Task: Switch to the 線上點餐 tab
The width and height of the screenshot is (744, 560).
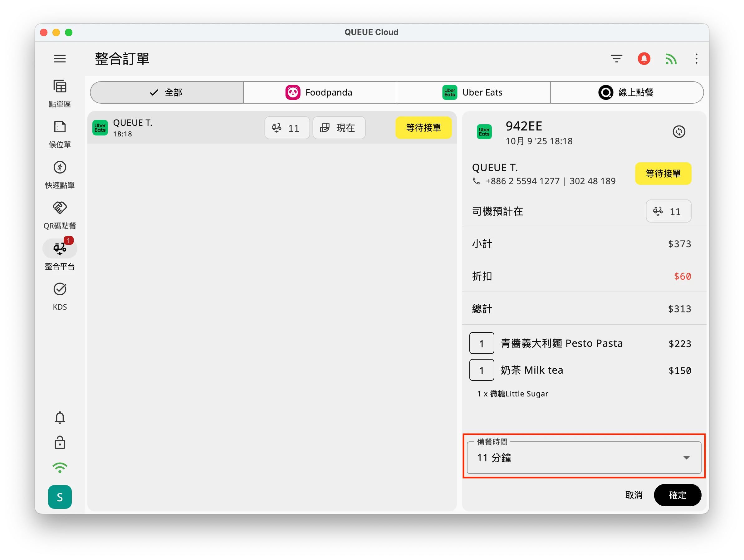Action: pos(627,92)
